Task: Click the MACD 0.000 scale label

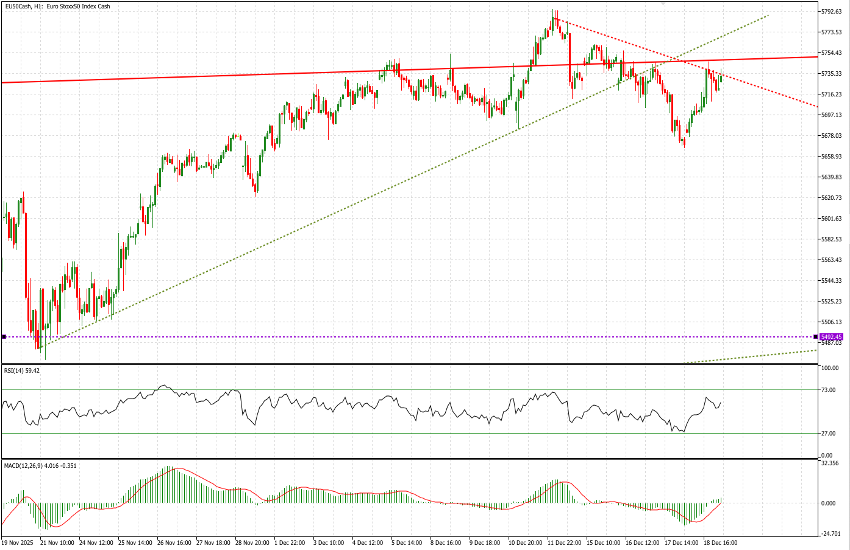Action: (x=828, y=503)
